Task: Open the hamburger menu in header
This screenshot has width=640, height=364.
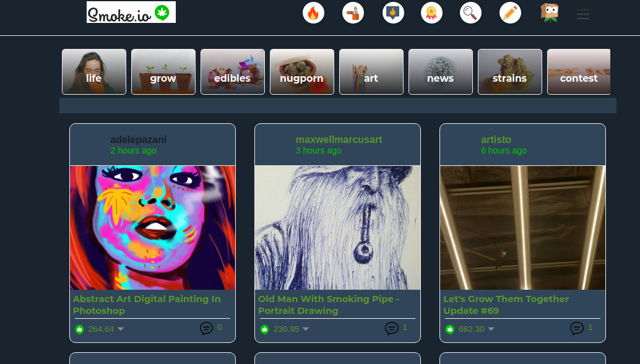Action: tap(583, 15)
